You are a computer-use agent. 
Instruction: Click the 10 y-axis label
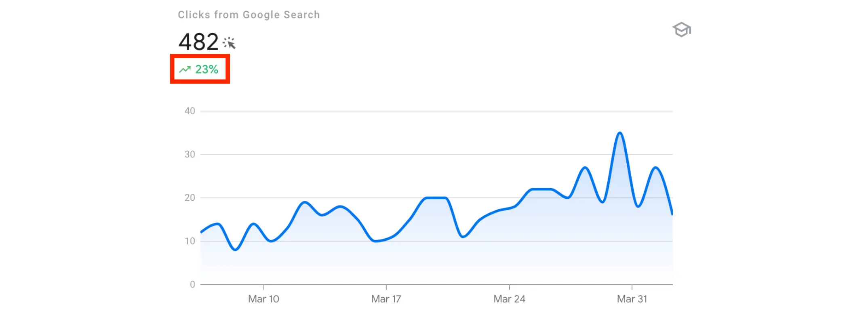190,241
